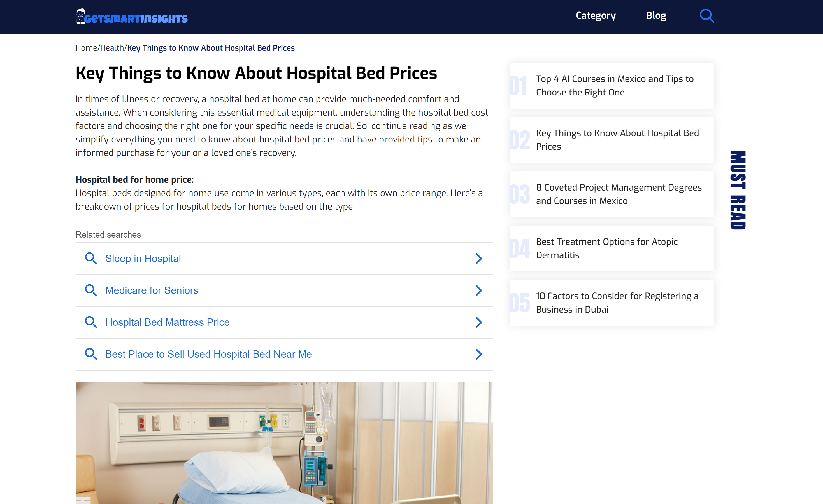The height and width of the screenshot is (504, 823).
Task: Open Registering a Business in Dubai article
Action: tap(617, 303)
